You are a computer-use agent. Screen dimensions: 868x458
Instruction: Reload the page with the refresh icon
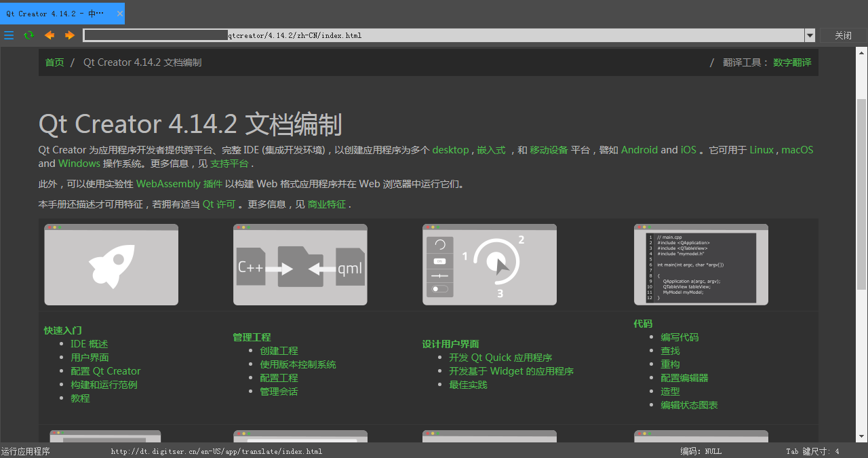click(28, 35)
